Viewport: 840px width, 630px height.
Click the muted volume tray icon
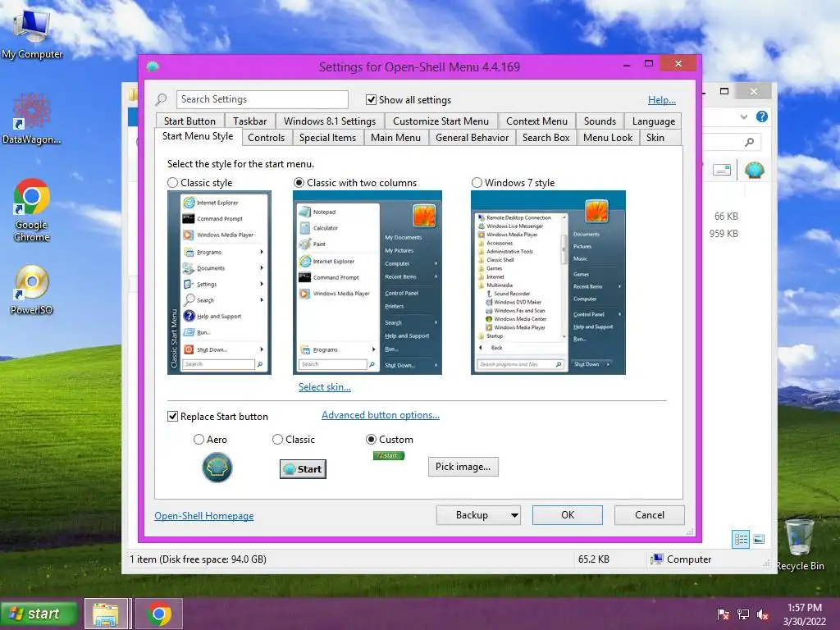pyautogui.click(x=763, y=614)
